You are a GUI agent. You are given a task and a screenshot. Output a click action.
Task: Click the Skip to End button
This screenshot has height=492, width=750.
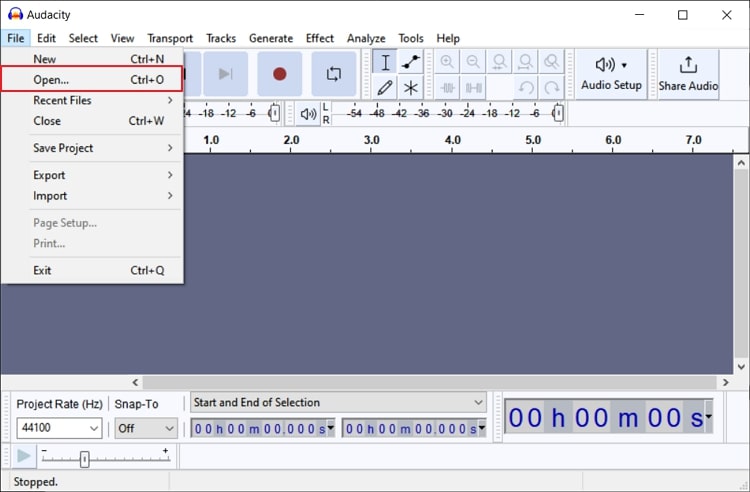(x=226, y=74)
